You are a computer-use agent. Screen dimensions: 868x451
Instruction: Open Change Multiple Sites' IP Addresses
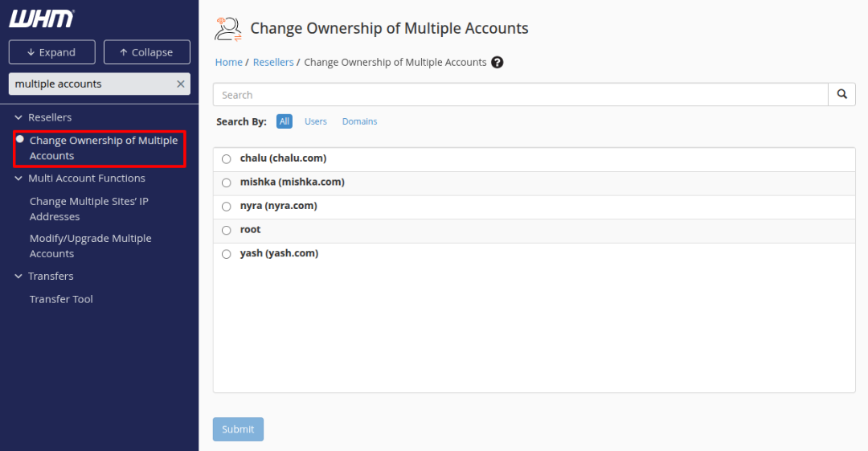point(89,209)
